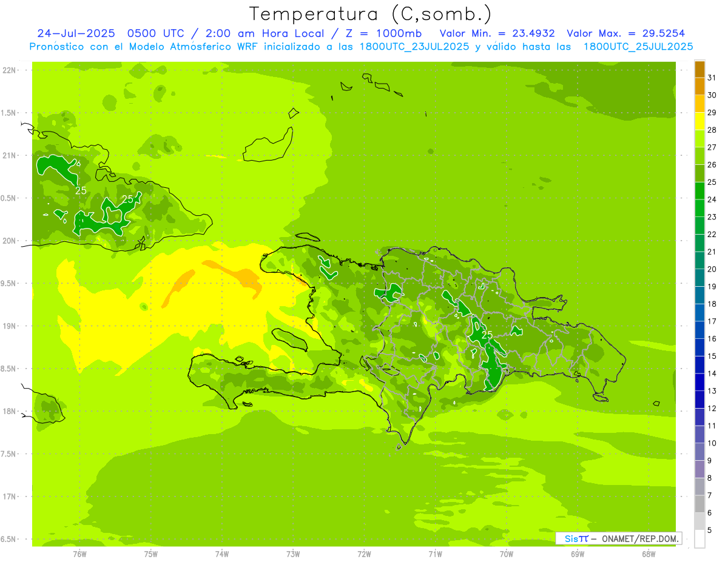Select the Valor Max. = 29.5254 text
This screenshot has width=728, height=562.
click(625, 33)
